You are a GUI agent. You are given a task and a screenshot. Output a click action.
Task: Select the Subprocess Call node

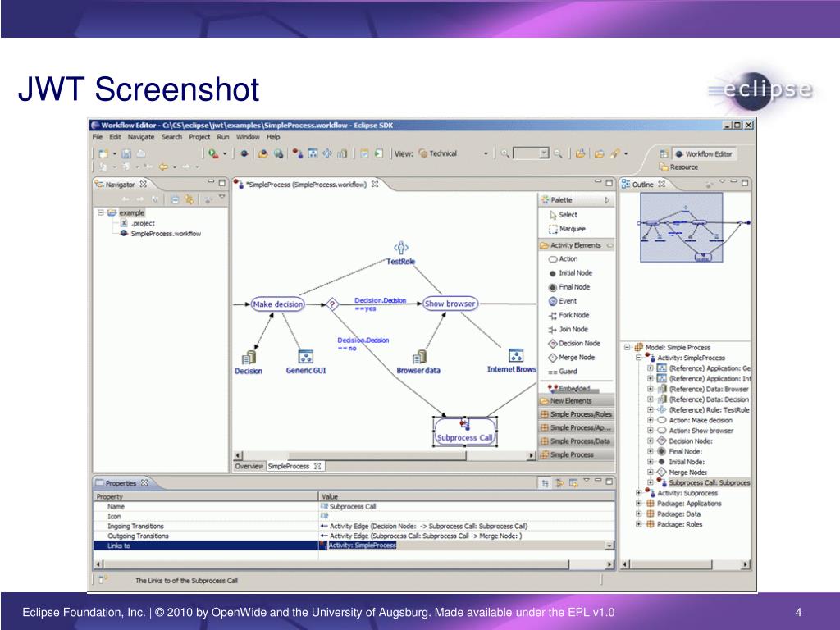click(464, 431)
